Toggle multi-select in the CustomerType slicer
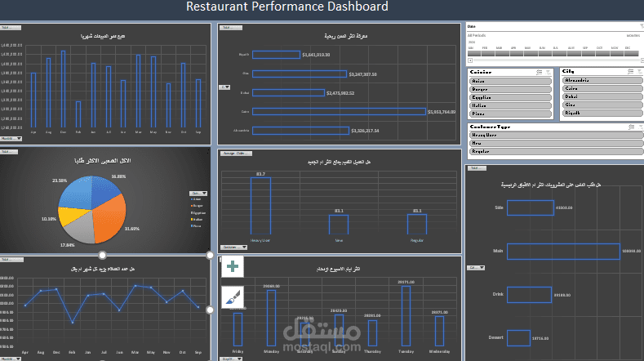 click(631, 127)
